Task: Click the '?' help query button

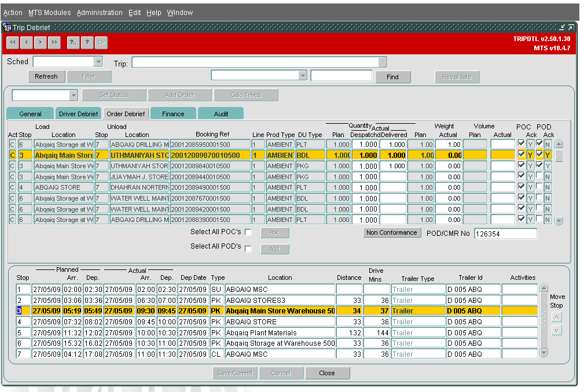Action: pos(87,42)
